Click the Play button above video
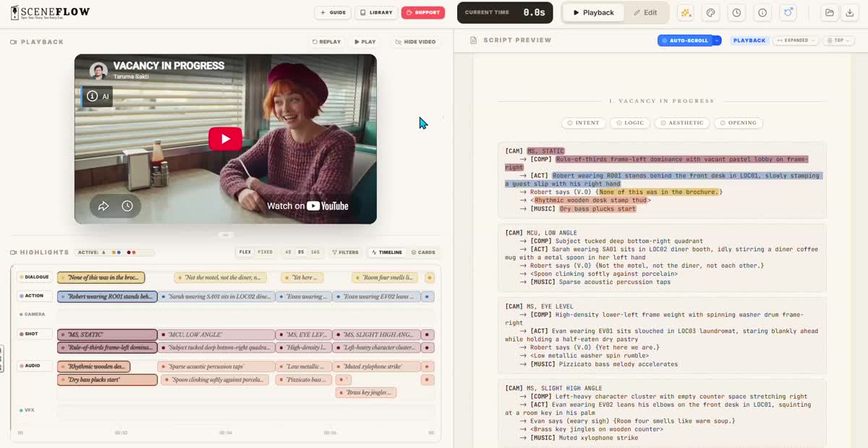 point(365,42)
